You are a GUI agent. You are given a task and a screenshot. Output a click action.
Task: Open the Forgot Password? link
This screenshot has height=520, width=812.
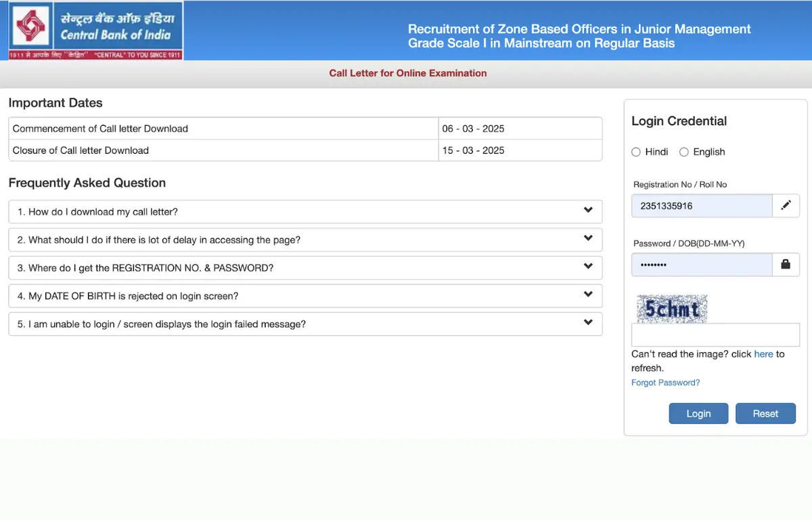[x=665, y=383]
